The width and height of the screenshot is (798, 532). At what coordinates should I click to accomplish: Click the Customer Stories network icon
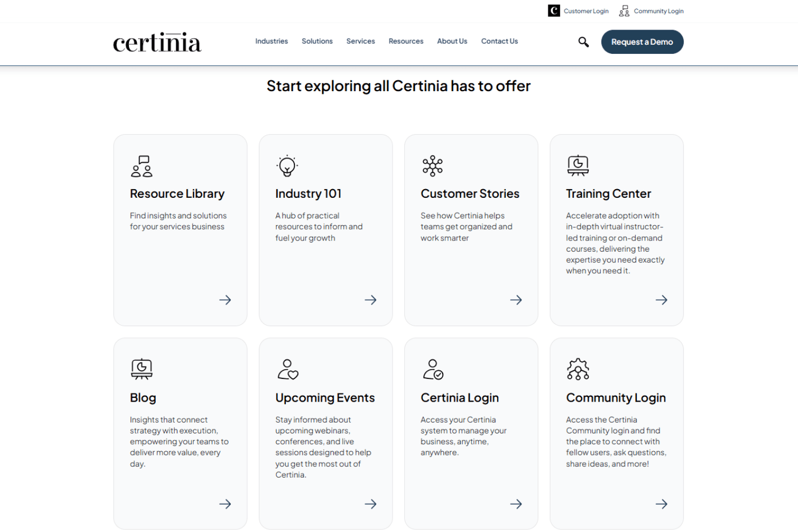(432, 166)
